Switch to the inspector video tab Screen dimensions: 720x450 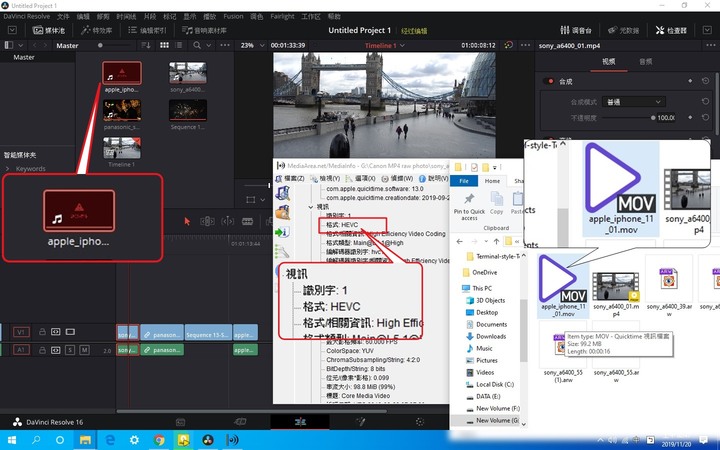608,62
